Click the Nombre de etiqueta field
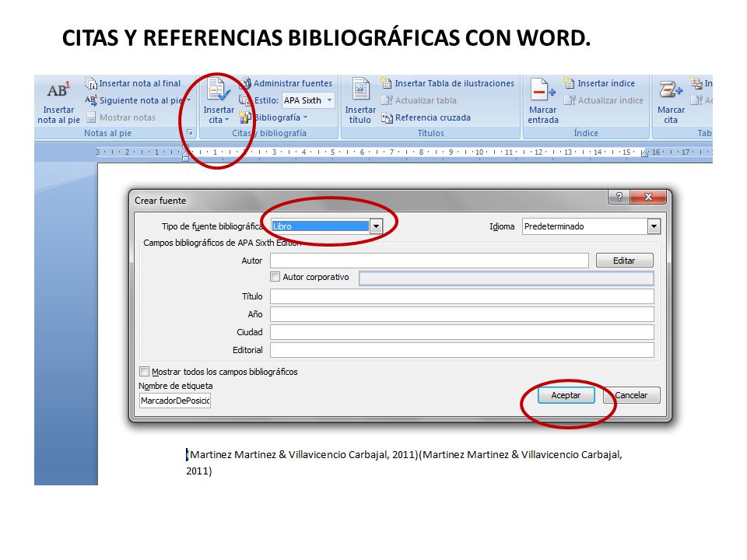The image size is (747, 560). (x=175, y=401)
